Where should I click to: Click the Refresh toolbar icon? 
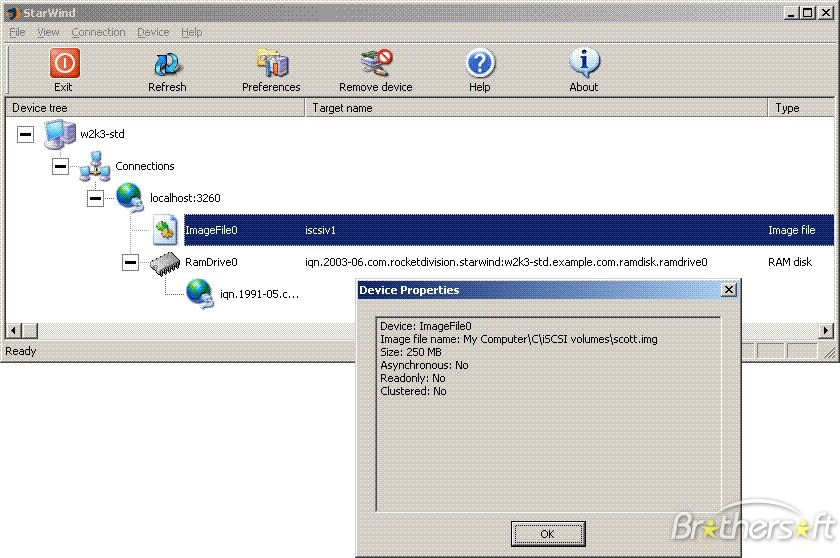168,64
